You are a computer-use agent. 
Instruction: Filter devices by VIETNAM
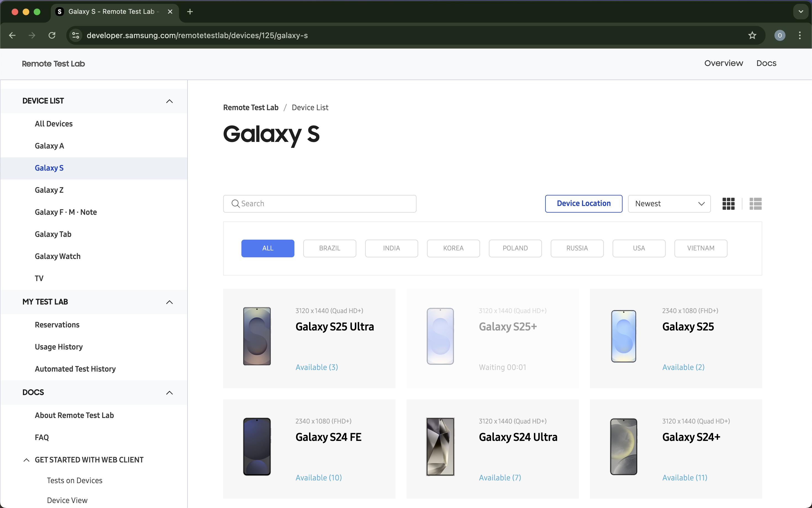click(x=700, y=248)
